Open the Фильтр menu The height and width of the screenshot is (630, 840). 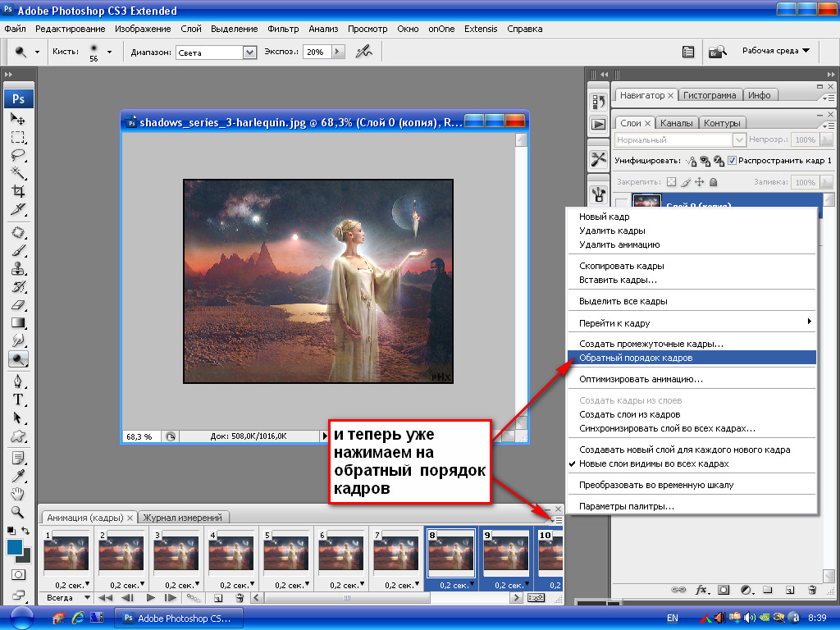[283, 29]
